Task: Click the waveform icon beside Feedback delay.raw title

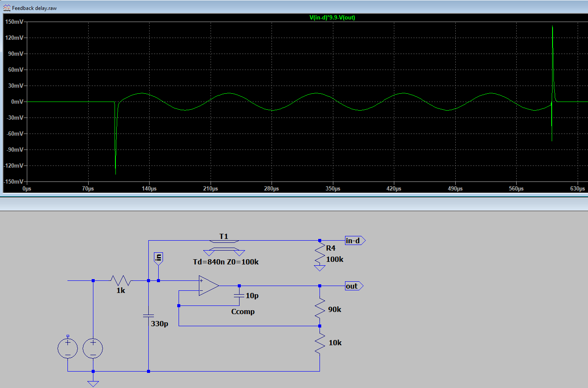Action: pyautogui.click(x=6, y=8)
